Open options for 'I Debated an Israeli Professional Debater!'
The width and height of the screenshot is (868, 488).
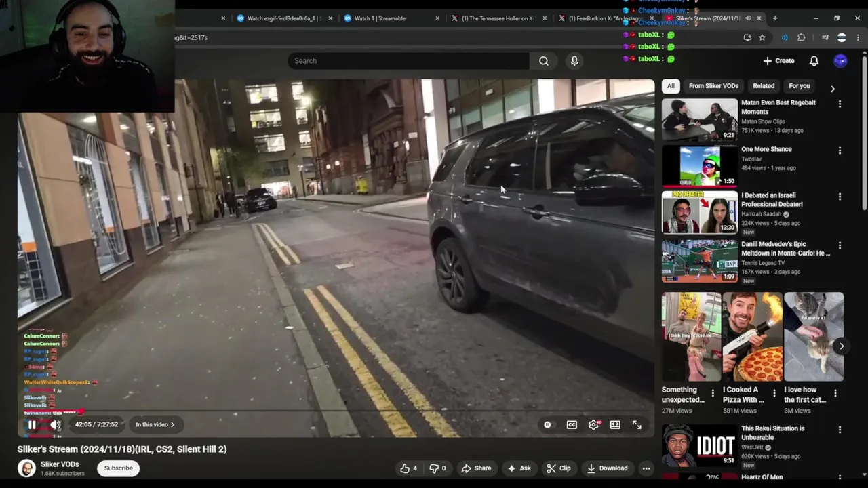tap(840, 197)
